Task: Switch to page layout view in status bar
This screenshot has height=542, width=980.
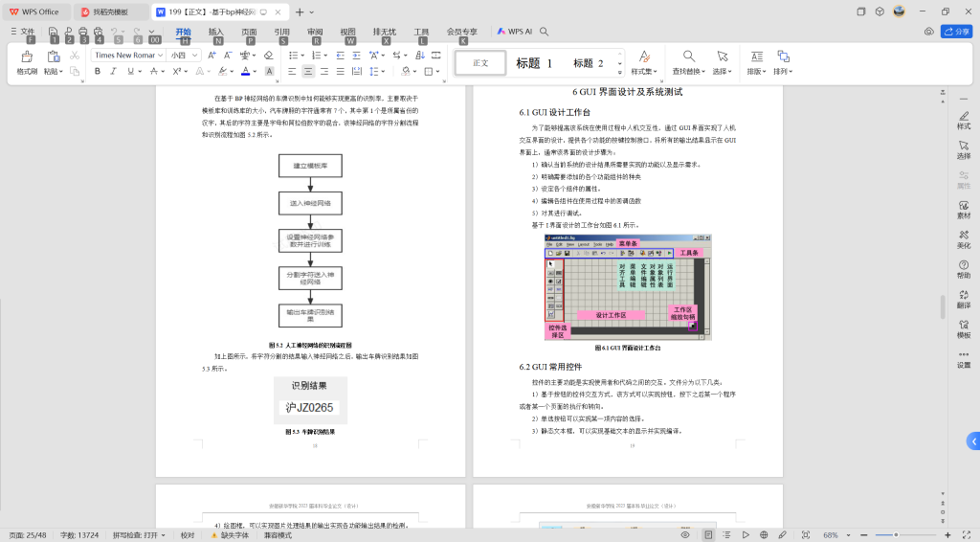Action: pos(708,535)
